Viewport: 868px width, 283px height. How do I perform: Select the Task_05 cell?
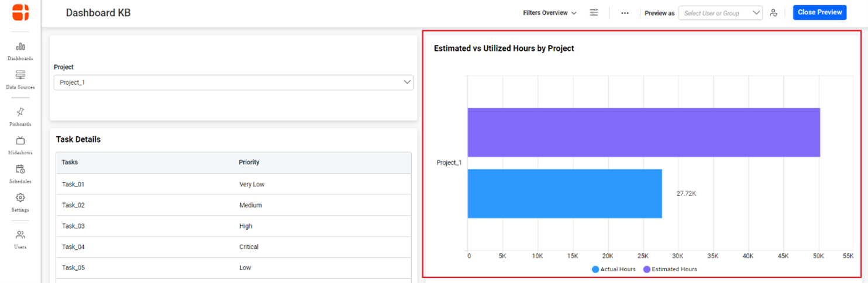(x=73, y=268)
